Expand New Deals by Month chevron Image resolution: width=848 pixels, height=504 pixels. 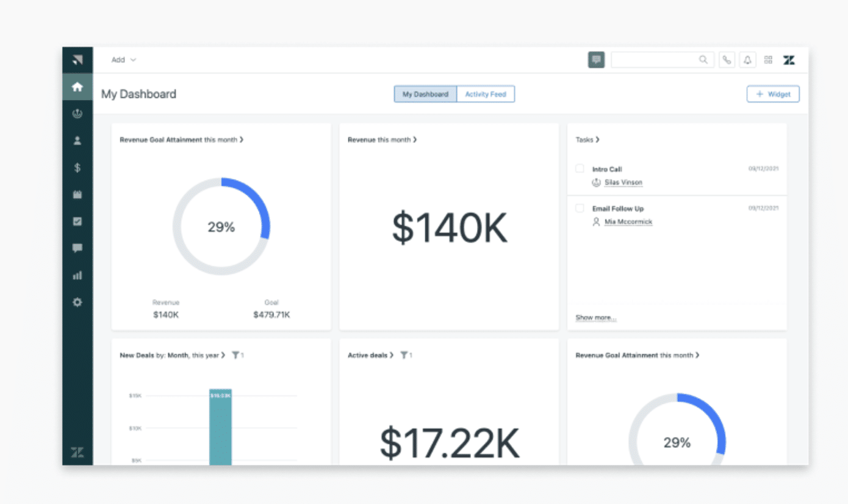coord(223,355)
